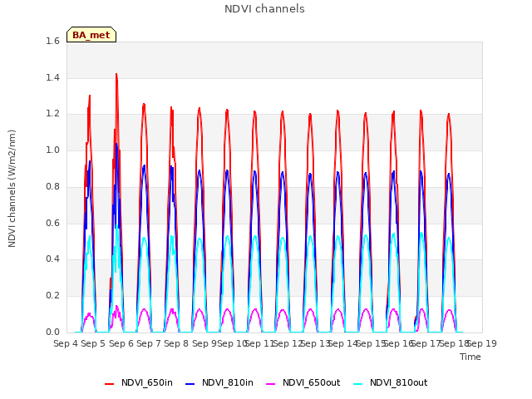Select the NDVI_810in legend label
Viewport: 532px width, 399px height.
[x=228, y=382]
